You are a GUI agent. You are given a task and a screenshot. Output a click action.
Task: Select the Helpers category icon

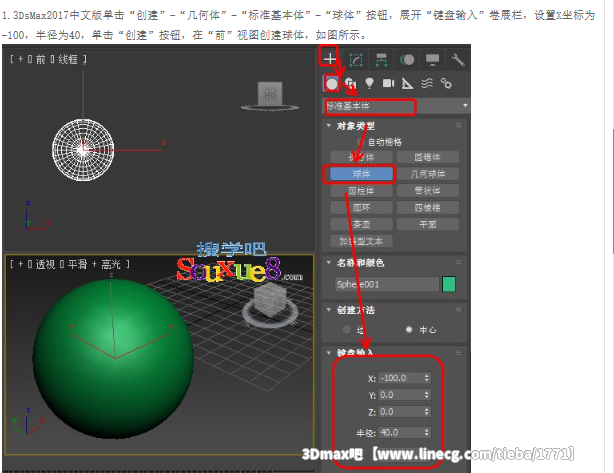click(408, 83)
